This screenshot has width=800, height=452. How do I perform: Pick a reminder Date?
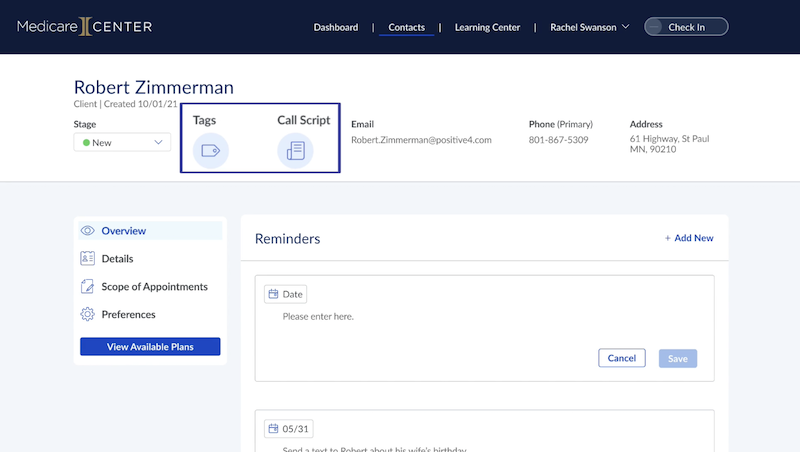click(x=285, y=294)
